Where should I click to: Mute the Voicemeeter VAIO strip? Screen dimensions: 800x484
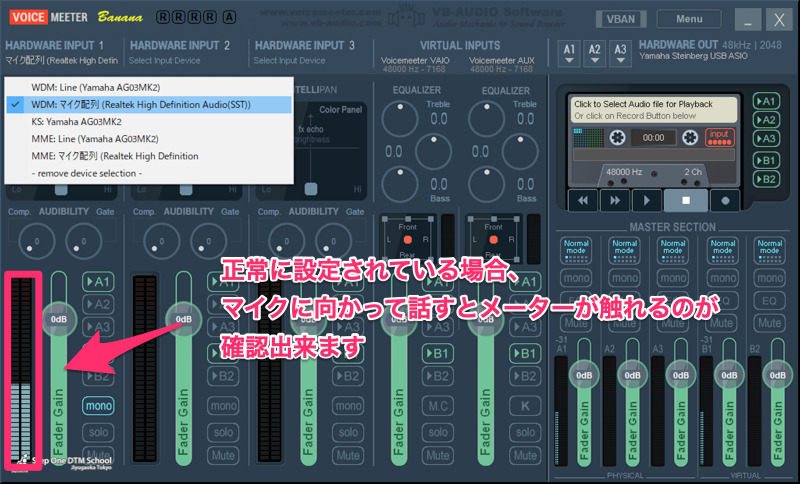(x=438, y=455)
